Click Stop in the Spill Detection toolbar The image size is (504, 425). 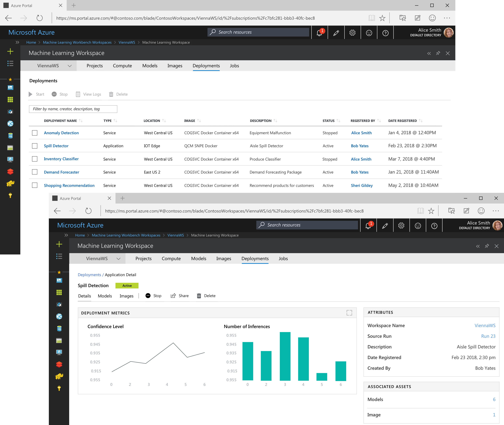point(153,296)
